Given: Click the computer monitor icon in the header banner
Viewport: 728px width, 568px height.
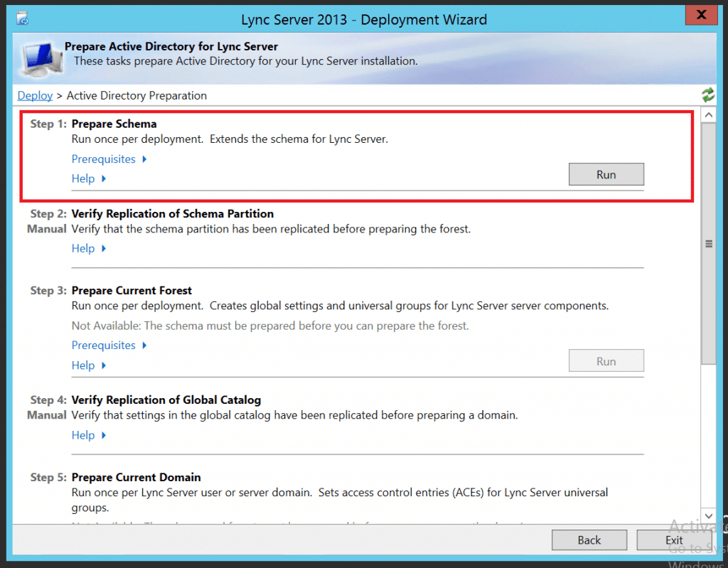Looking at the screenshot, I should (x=40, y=57).
